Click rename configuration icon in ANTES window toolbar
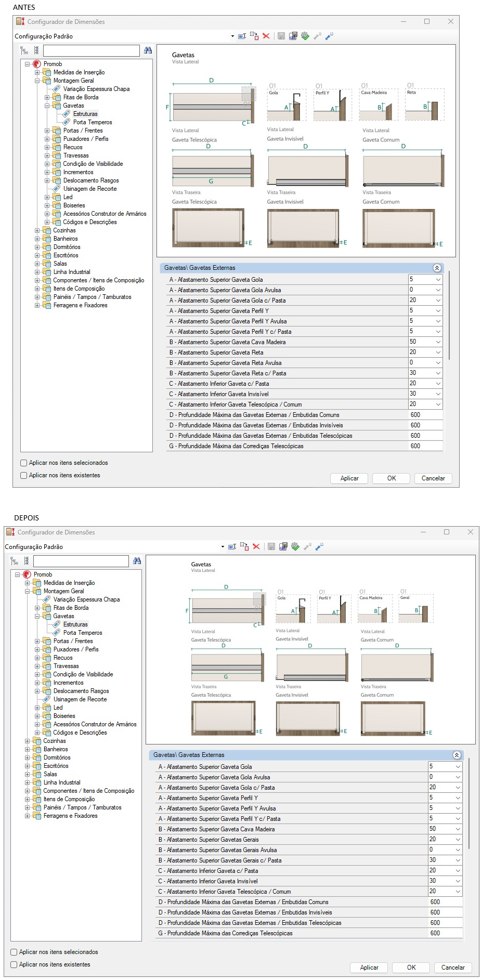The height and width of the screenshot is (980, 482). [242, 36]
